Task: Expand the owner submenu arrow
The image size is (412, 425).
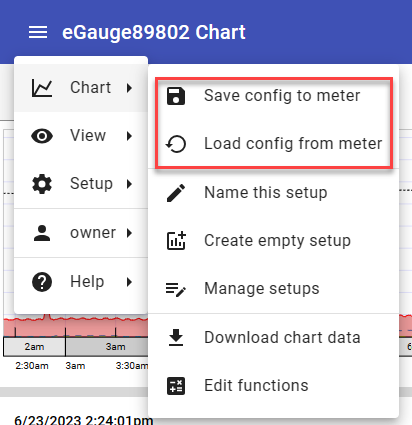Action: (129, 233)
